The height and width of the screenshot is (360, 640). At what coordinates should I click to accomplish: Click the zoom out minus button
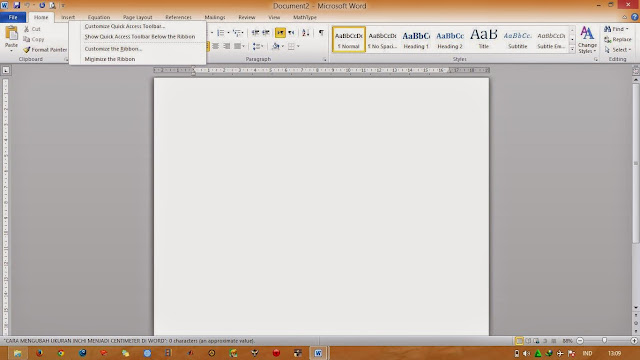point(580,340)
